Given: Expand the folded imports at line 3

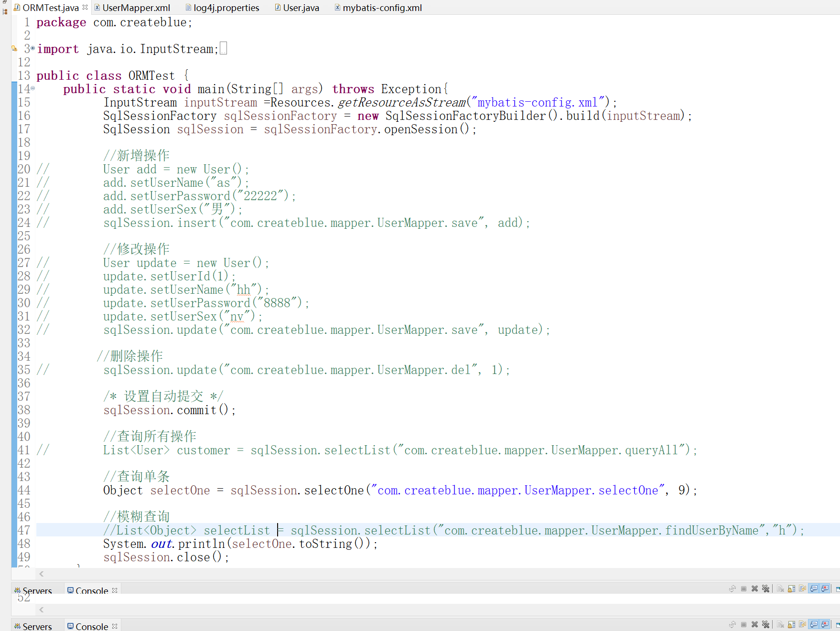Looking at the screenshot, I should 33,48.
